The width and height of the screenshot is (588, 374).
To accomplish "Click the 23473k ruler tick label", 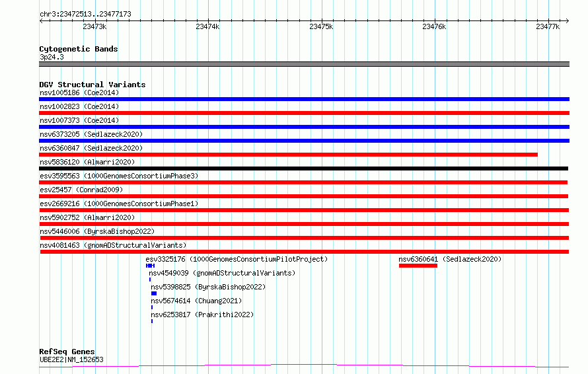I will [94, 26].
